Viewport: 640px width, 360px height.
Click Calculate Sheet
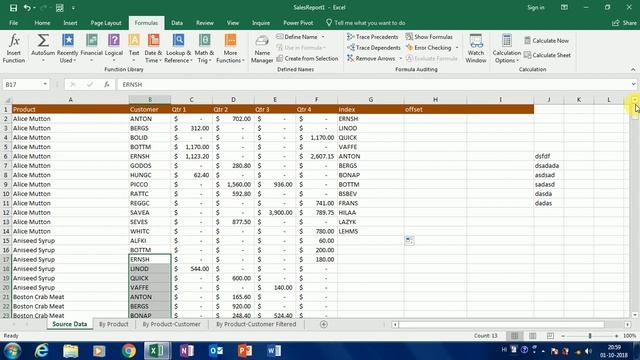pos(547,55)
